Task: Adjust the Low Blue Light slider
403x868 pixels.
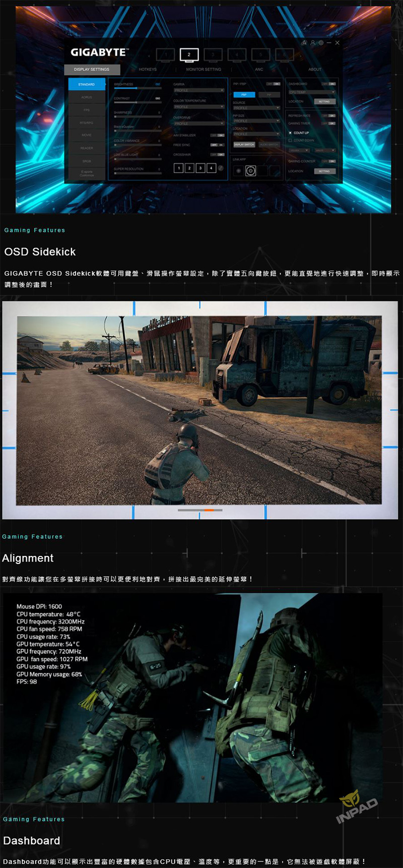Action: (x=138, y=159)
